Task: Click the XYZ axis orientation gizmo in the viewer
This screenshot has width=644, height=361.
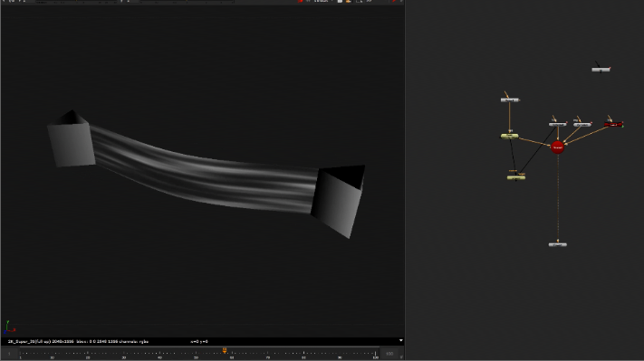Action: pyautogui.click(x=9, y=327)
